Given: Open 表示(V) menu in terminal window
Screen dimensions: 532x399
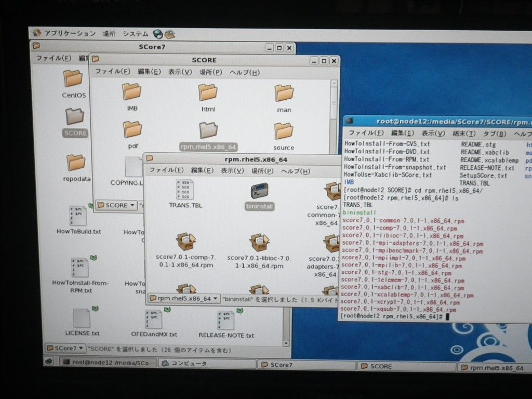Looking at the screenshot, I should tap(433, 134).
